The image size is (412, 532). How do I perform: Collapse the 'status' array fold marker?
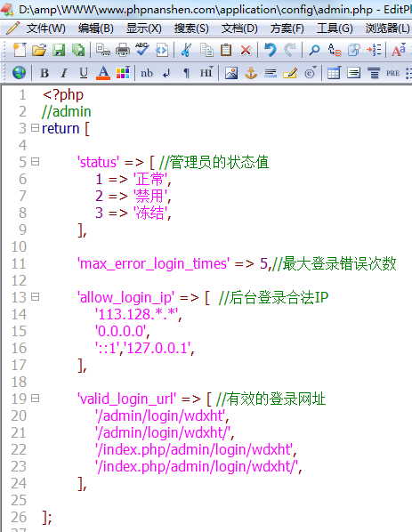[35, 162]
